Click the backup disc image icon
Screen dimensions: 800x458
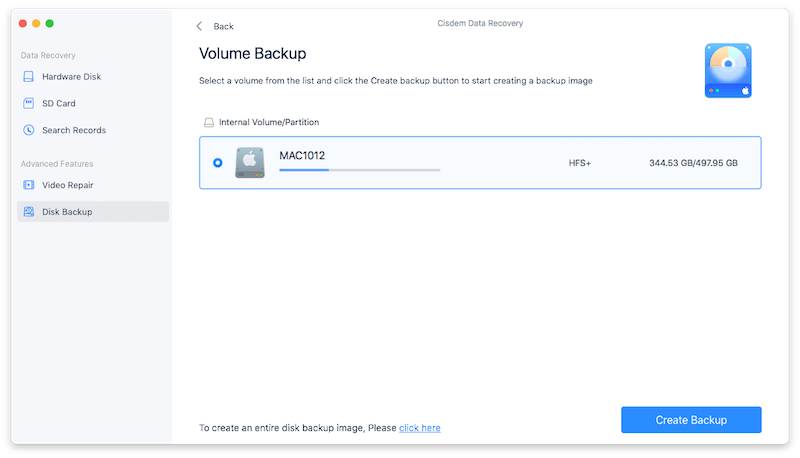(x=727, y=70)
